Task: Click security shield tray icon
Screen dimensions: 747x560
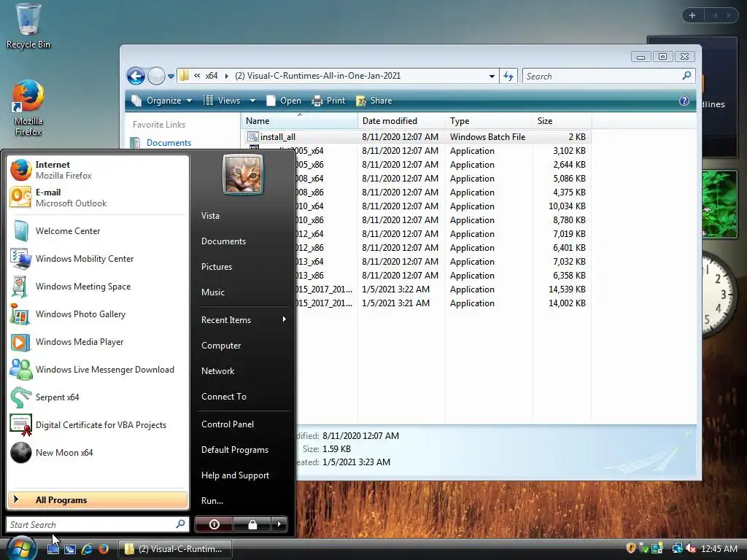Action: (x=631, y=548)
